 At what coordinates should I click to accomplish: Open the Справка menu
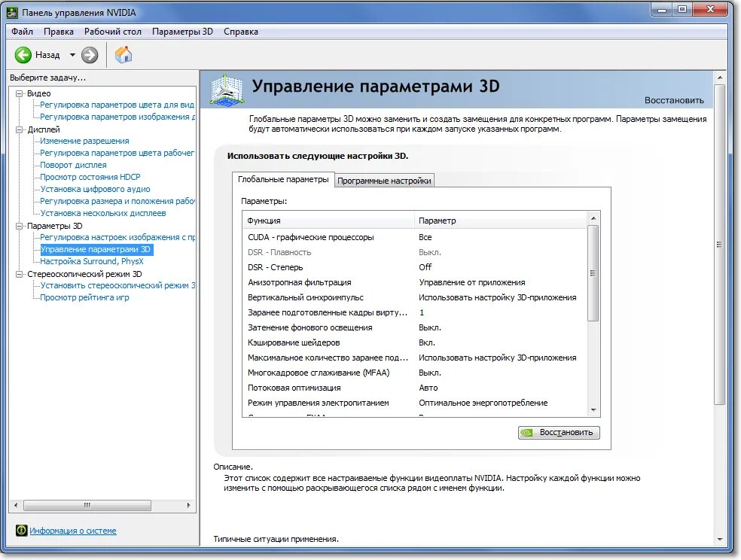click(241, 32)
